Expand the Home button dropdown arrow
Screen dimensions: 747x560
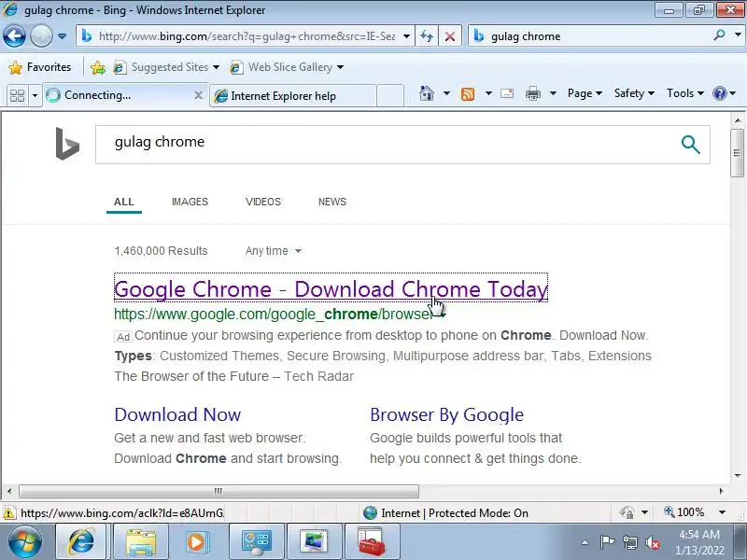click(446, 93)
